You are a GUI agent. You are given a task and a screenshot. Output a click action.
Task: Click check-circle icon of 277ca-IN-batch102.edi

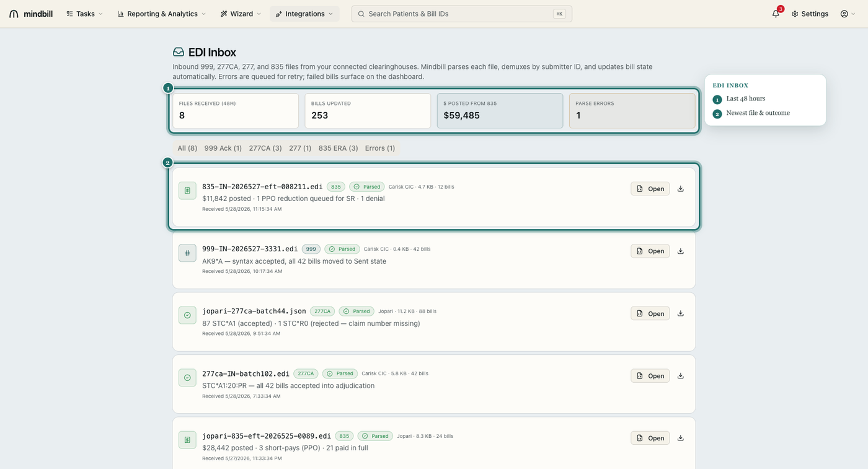tap(187, 378)
